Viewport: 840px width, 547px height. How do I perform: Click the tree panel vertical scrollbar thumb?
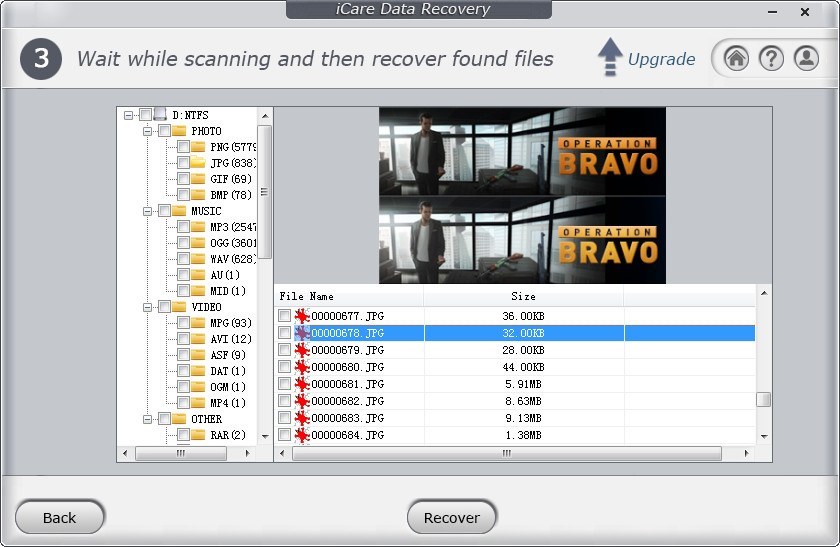click(265, 192)
